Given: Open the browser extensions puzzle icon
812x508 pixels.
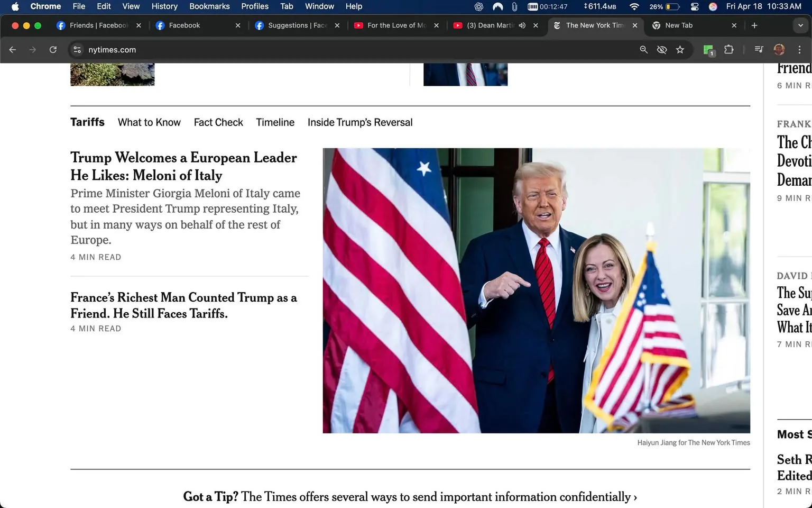Looking at the screenshot, I should [x=728, y=49].
